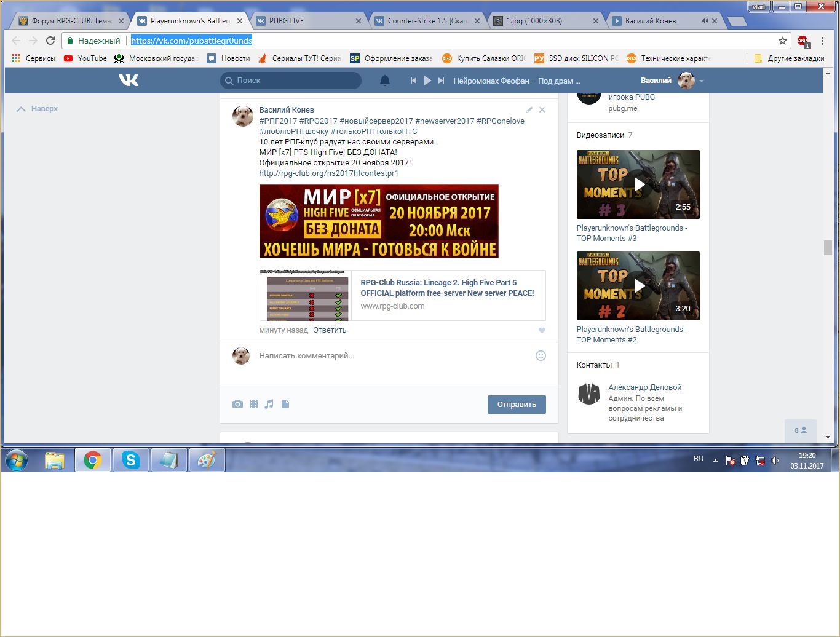Bookmark this page with the star icon
The image size is (840, 637).
click(783, 41)
